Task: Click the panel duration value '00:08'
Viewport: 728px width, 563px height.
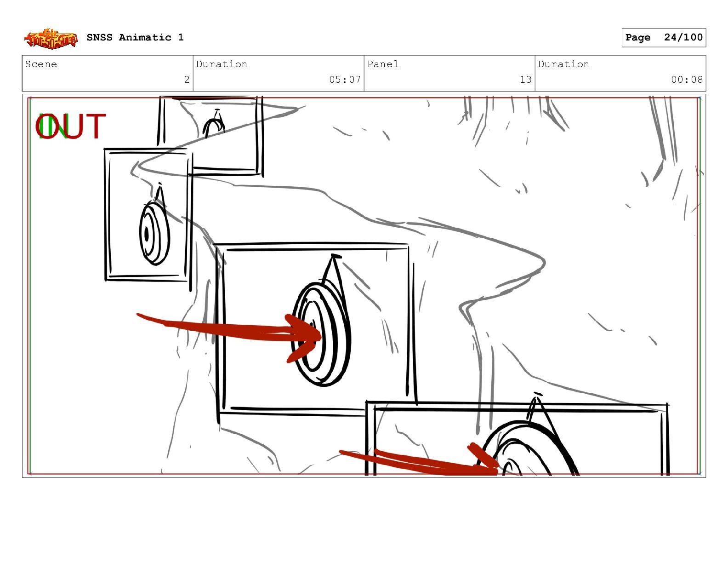Action: tap(687, 80)
